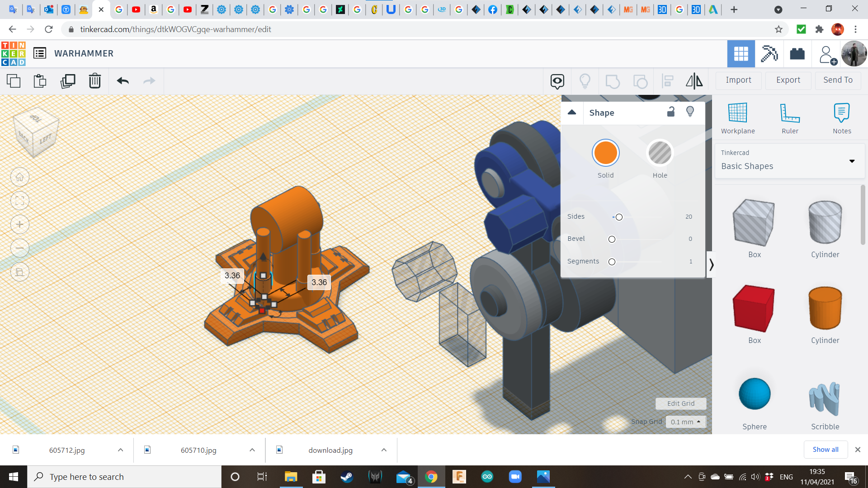Click the Home view icon
Viewport: 868px width, 488px height.
pyautogui.click(x=20, y=177)
